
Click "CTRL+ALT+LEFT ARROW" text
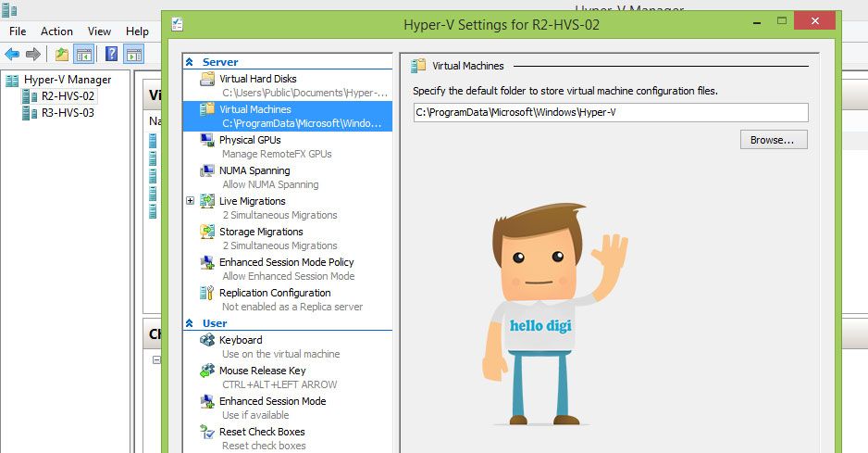279,384
